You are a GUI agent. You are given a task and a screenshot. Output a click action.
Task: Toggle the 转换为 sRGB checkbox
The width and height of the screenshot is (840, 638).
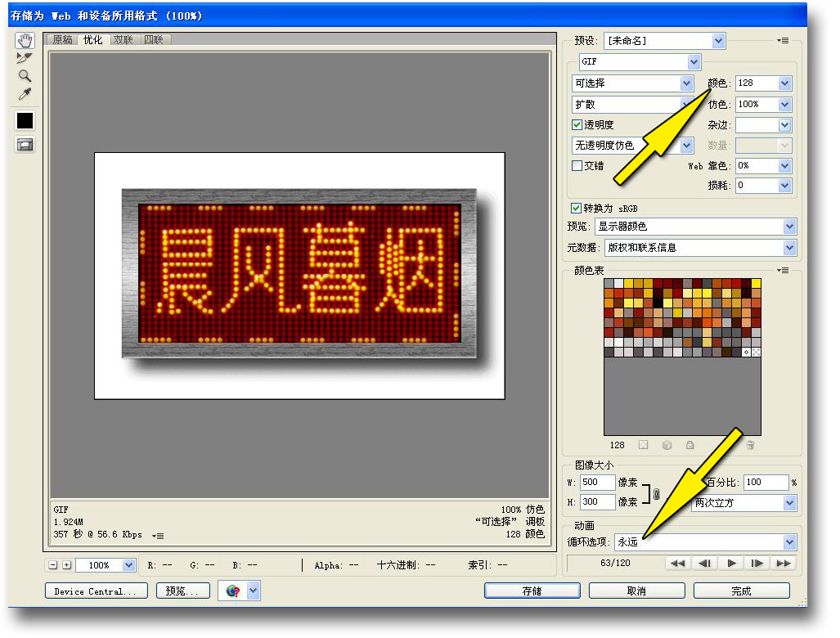577,208
